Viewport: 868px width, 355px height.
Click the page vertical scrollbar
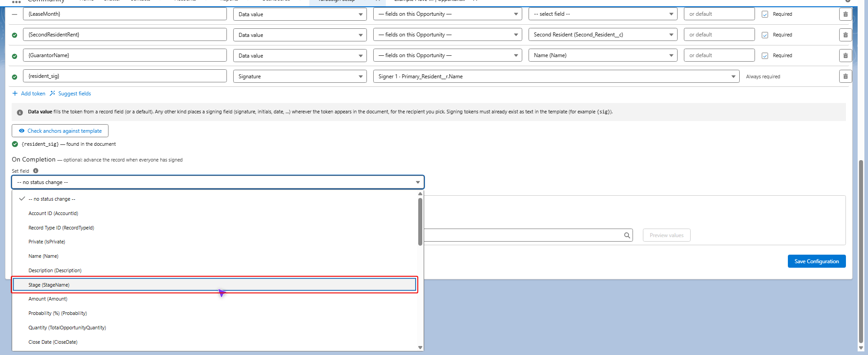[x=861, y=252]
